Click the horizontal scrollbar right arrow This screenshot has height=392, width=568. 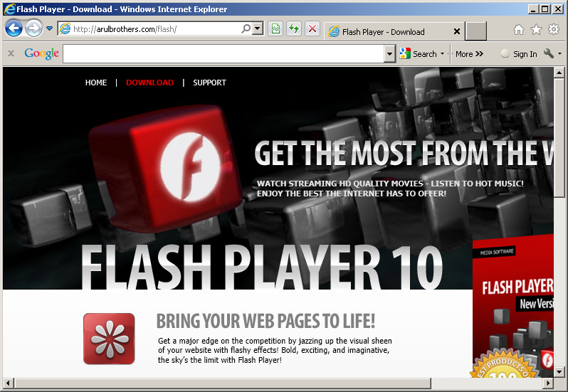(x=549, y=383)
